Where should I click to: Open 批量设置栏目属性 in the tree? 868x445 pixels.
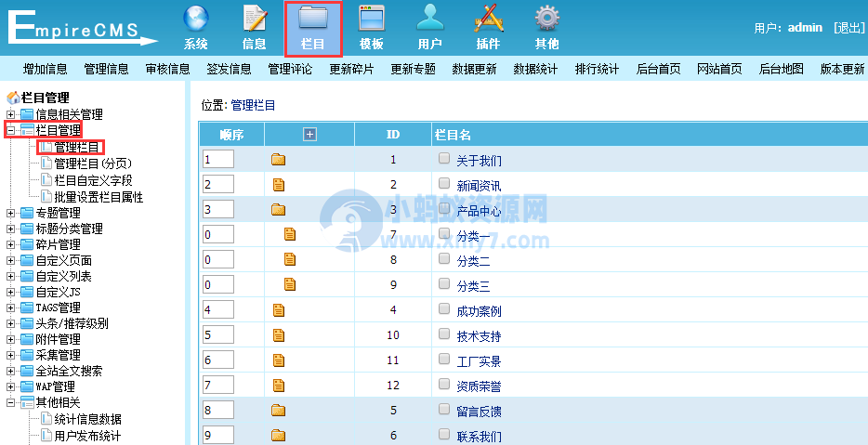pyautogui.click(x=99, y=196)
